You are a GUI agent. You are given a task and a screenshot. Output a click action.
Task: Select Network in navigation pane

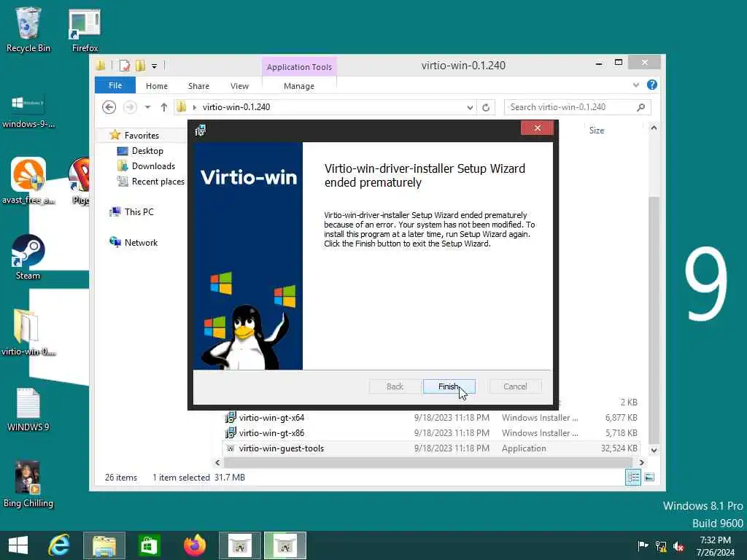134,242
